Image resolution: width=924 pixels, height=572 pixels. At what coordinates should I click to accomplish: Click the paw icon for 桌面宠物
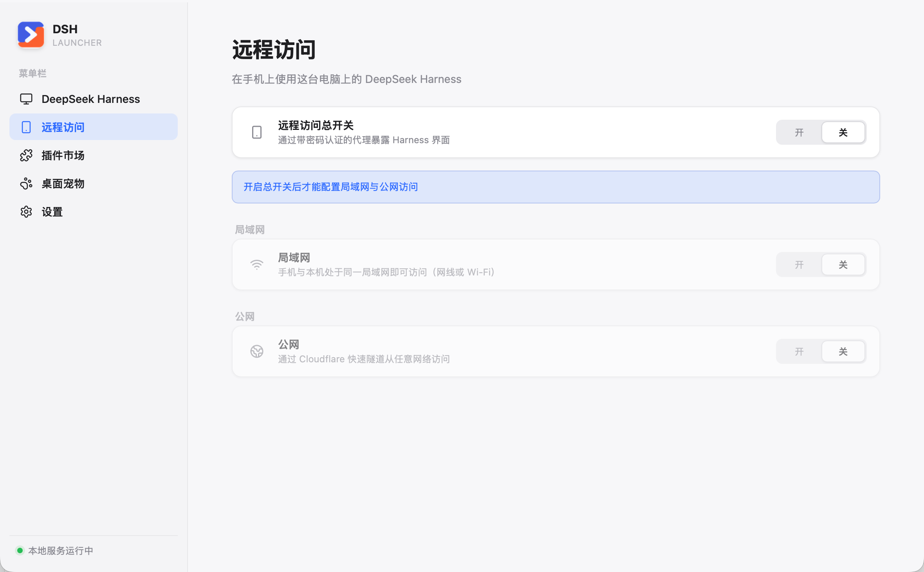(x=26, y=183)
